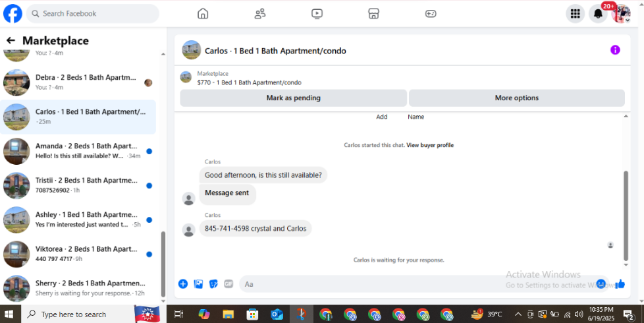Click Debra's listing thumbnail
The image size is (644, 323).
point(16,82)
